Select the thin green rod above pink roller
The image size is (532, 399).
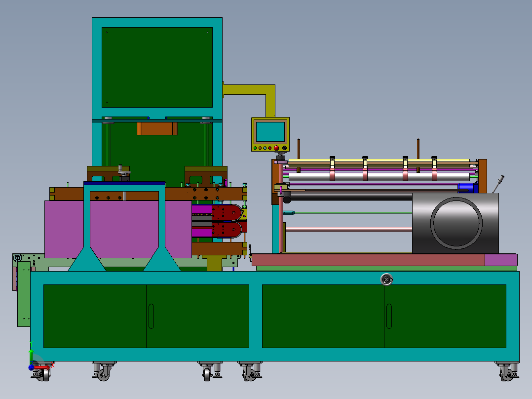click(x=353, y=212)
